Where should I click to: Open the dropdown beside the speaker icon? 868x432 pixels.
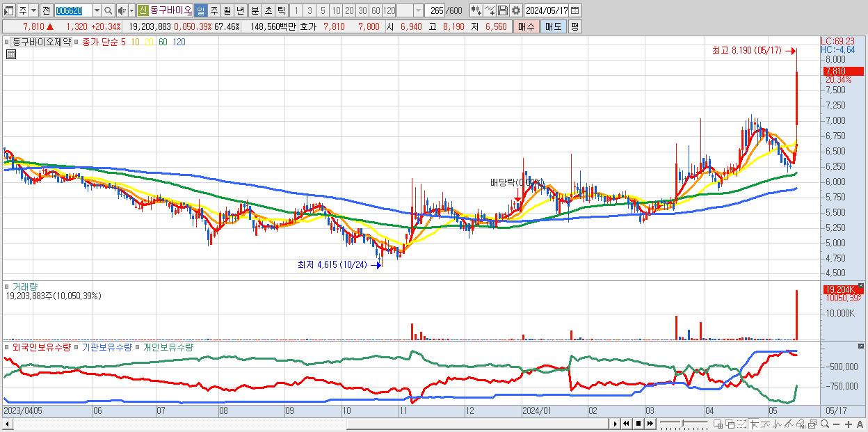tap(131, 10)
